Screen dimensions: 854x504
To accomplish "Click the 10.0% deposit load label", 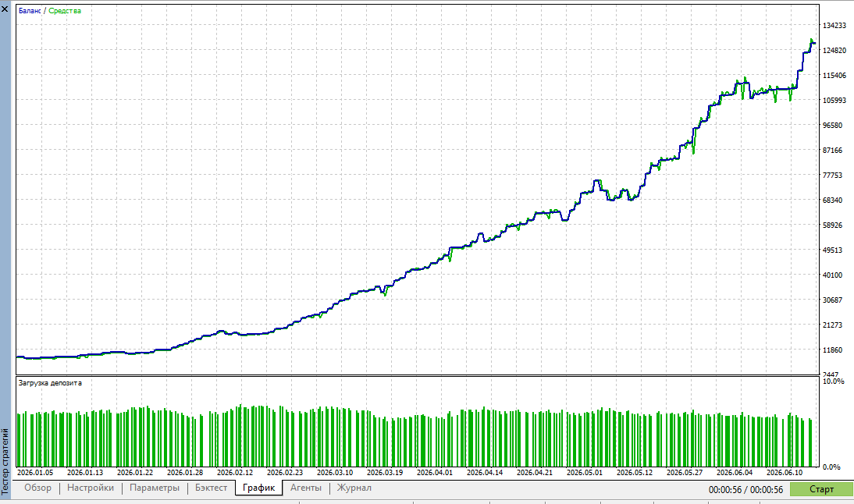I will tap(833, 381).
